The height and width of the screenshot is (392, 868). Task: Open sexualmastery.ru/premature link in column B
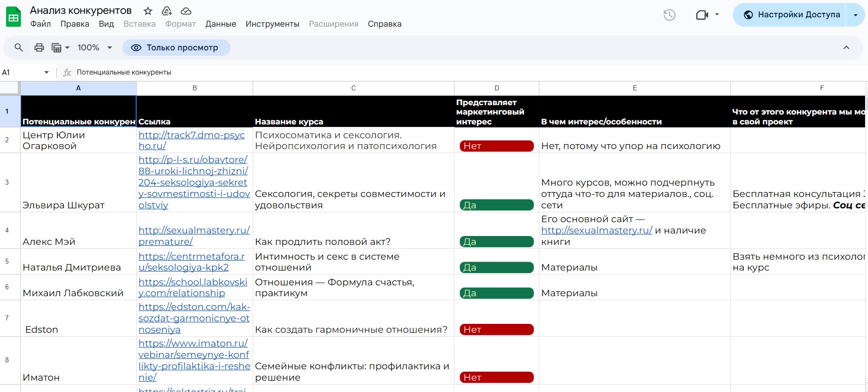[x=194, y=236]
